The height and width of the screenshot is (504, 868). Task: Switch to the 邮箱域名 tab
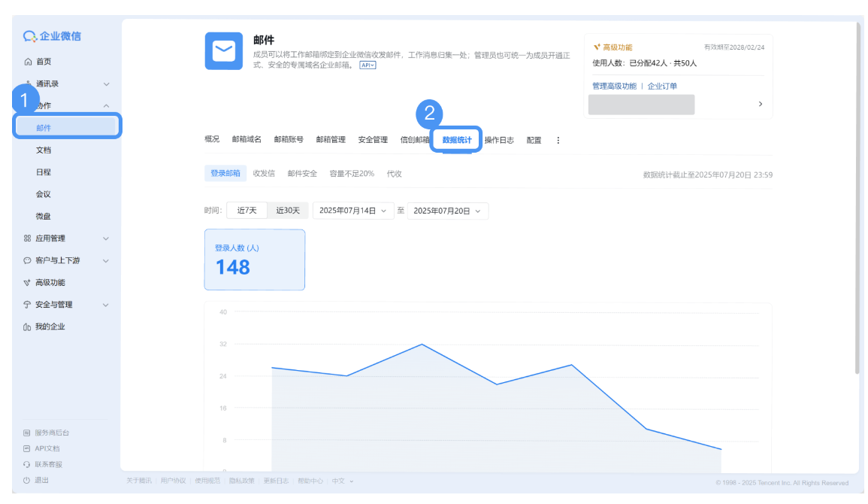pyautogui.click(x=247, y=139)
